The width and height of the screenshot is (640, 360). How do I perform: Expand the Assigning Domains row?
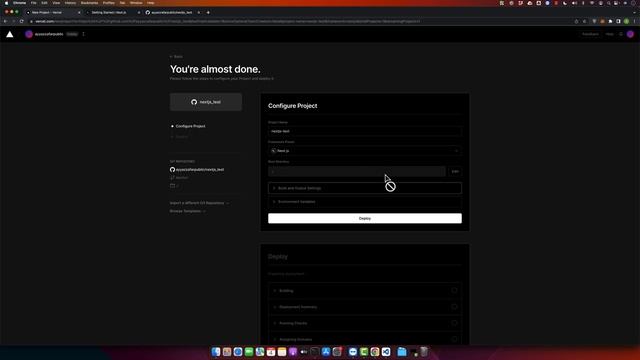point(365,339)
